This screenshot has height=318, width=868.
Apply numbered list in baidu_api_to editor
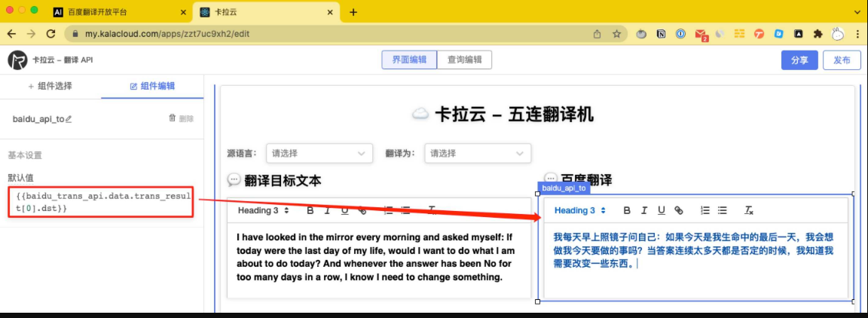(705, 210)
